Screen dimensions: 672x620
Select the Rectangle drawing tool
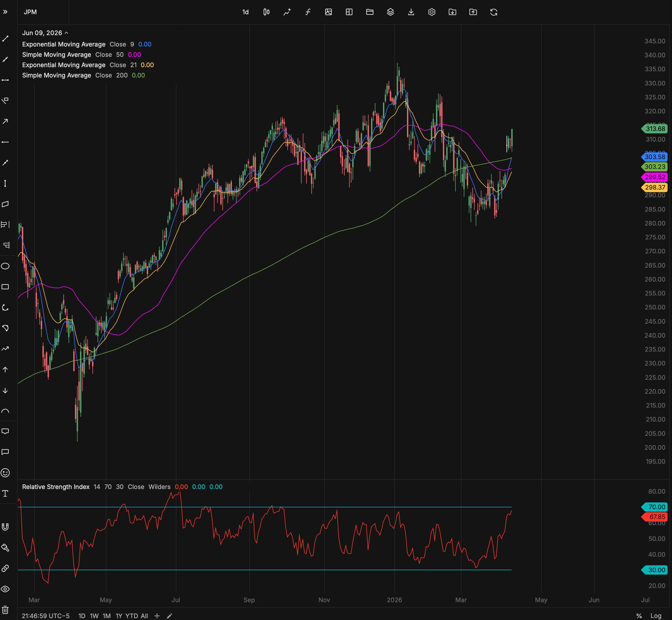tap(5, 287)
